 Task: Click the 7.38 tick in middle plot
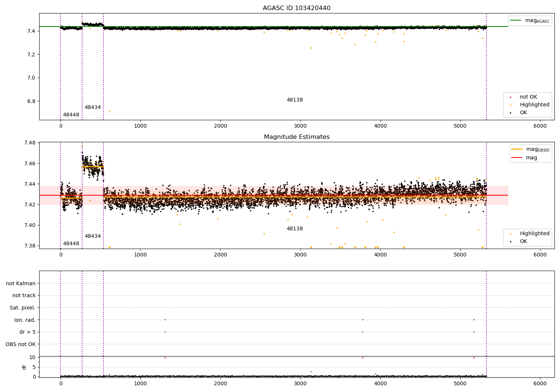pyautogui.click(x=29, y=246)
